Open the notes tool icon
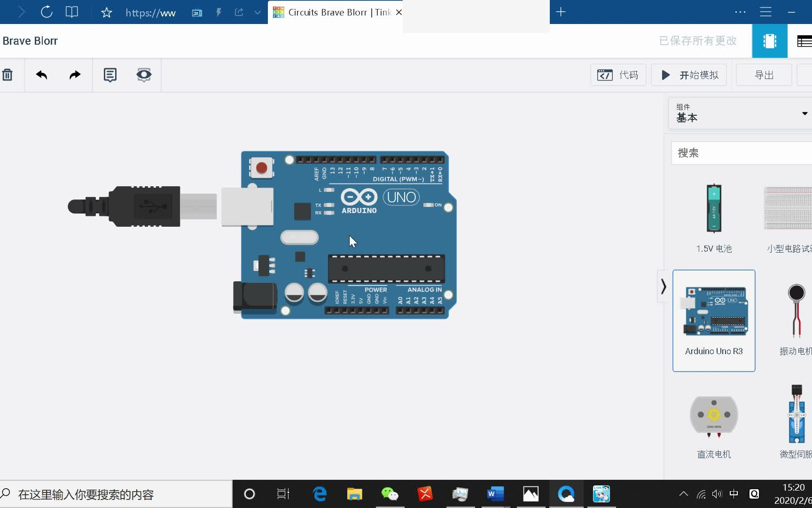812x508 pixels. point(110,75)
